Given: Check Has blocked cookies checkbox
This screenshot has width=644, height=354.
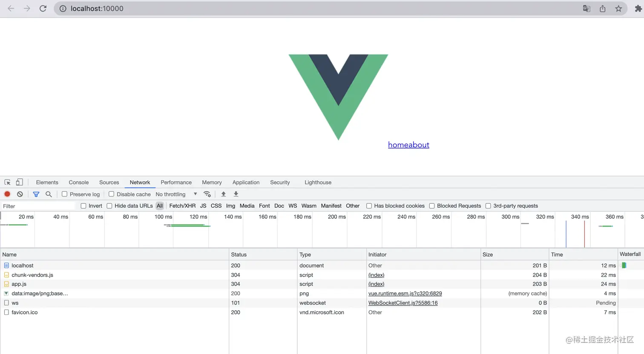Looking at the screenshot, I should pyautogui.click(x=369, y=206).
